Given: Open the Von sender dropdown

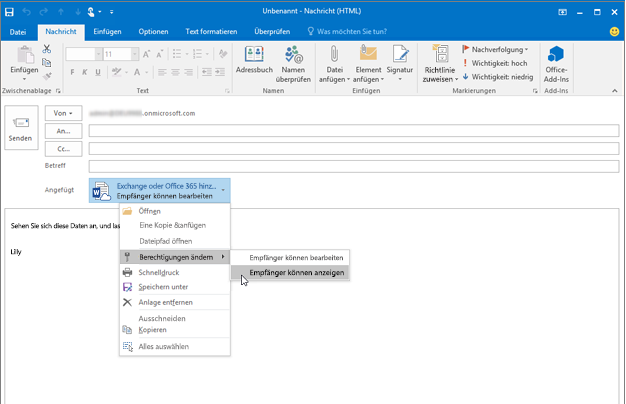Looking at the screenshot, I should tap(63, 113).
